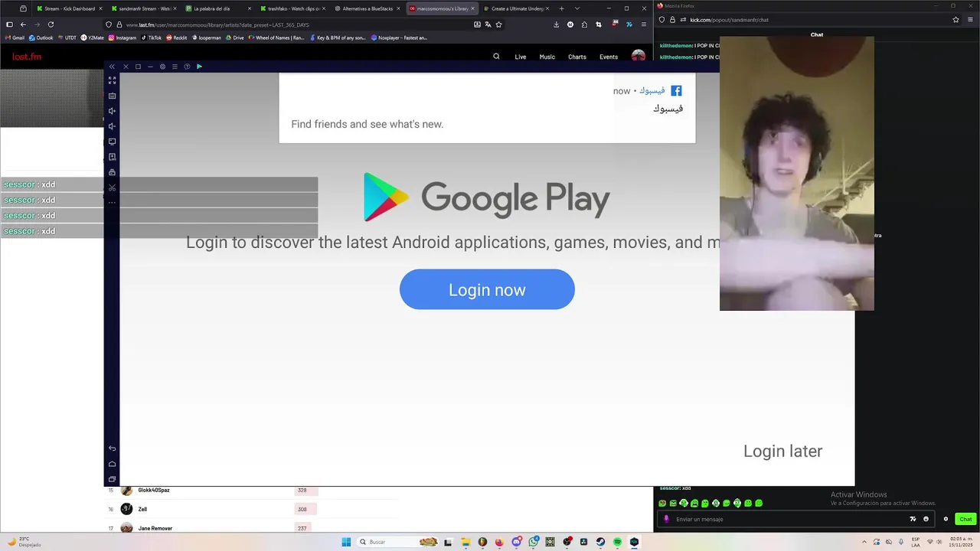This screenshot has width=980, height=551.
Task: Open the browser downloads icon
Action: pyautogui.click(x=556, y=24)
